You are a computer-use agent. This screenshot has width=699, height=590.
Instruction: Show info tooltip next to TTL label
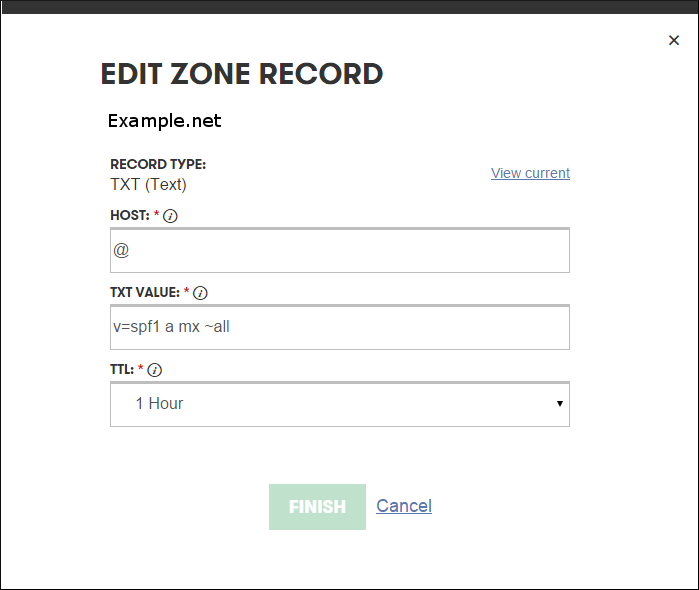[154, 370]
